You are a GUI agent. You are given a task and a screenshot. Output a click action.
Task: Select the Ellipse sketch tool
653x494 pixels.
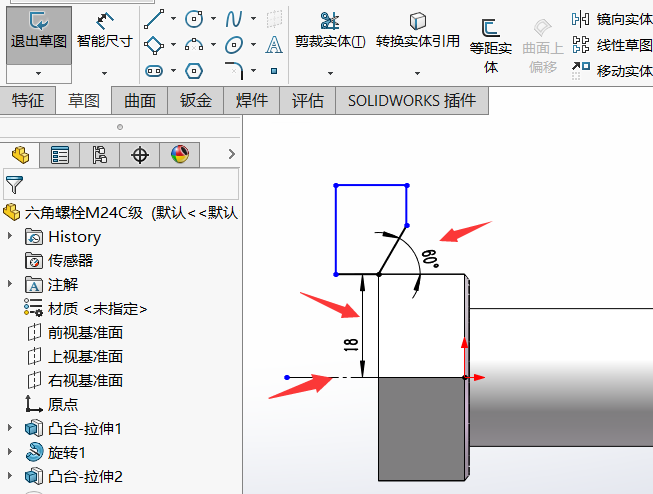(234, 45)
